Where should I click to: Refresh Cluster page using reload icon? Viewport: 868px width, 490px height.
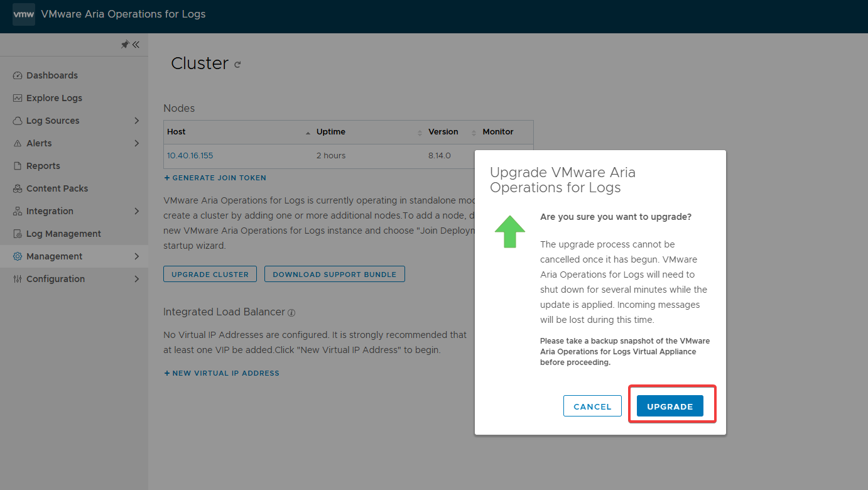tap(237, 64)
